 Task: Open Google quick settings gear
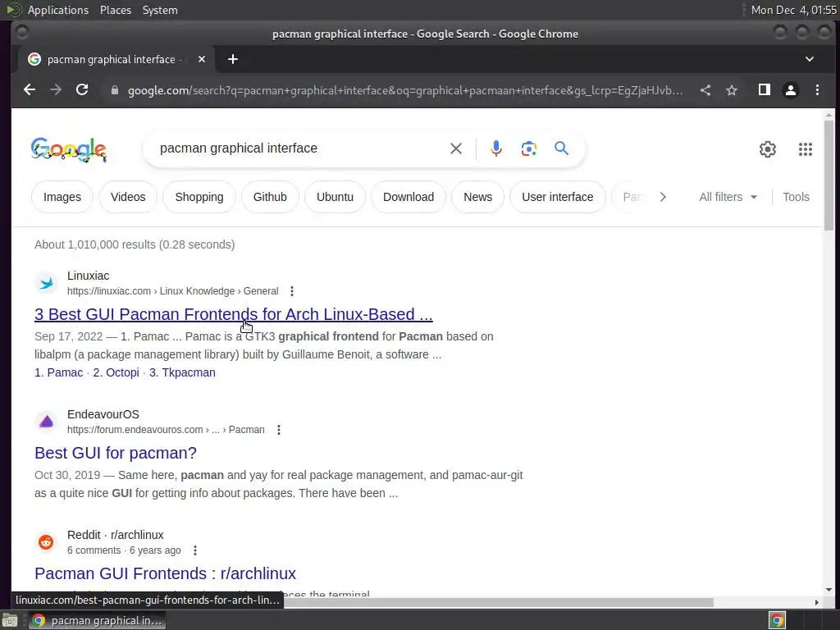[768, 149]
